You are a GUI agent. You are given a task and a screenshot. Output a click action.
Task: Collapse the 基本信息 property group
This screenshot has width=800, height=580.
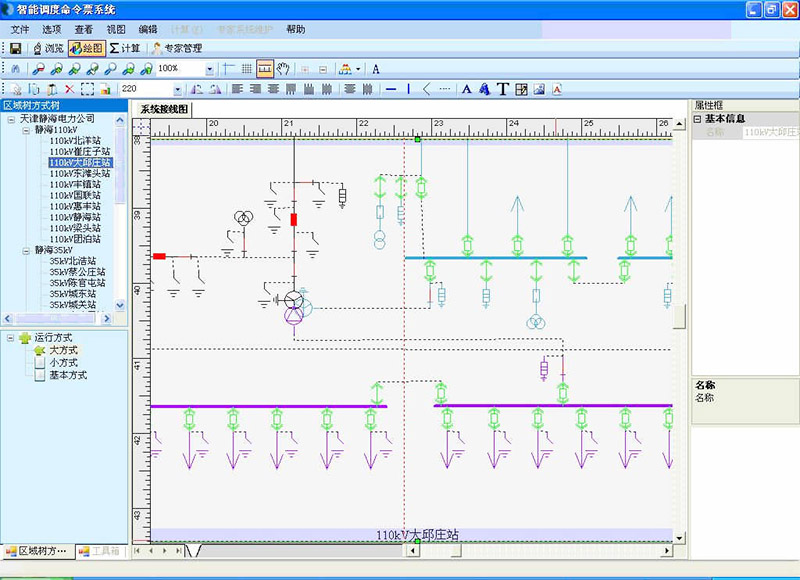[x=697, y=118]
